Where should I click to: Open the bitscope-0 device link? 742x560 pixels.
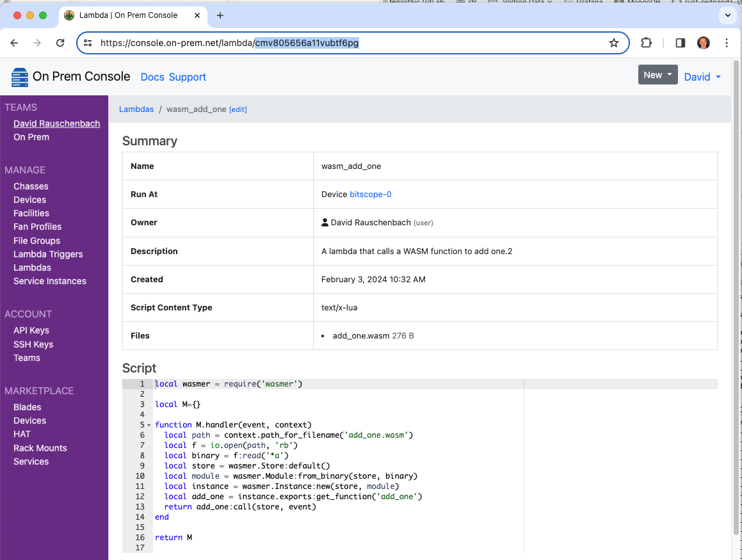coord(371,195)
